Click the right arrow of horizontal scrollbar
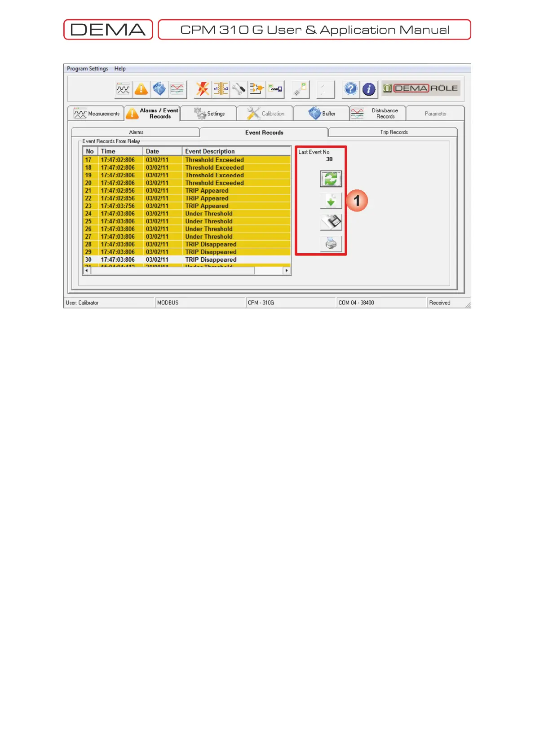Image resolution: width=535 pixels, height=756 pixels. click(287, 271)
